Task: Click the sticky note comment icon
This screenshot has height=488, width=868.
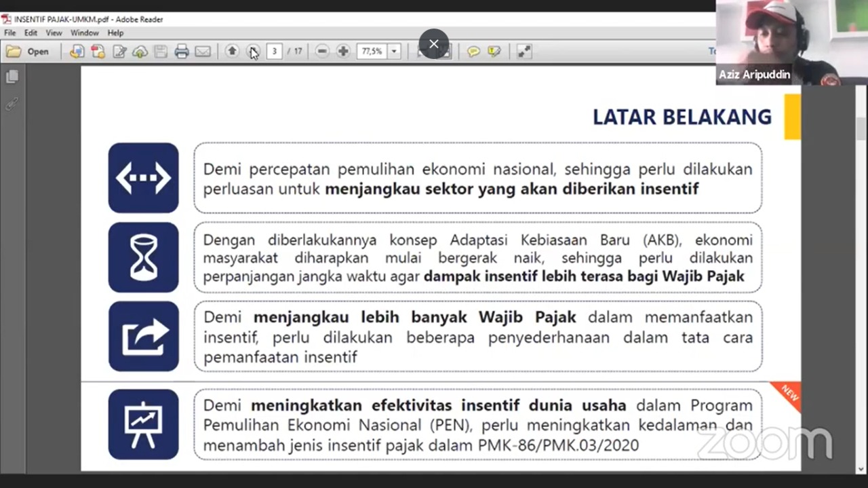Action: point(473,52)
